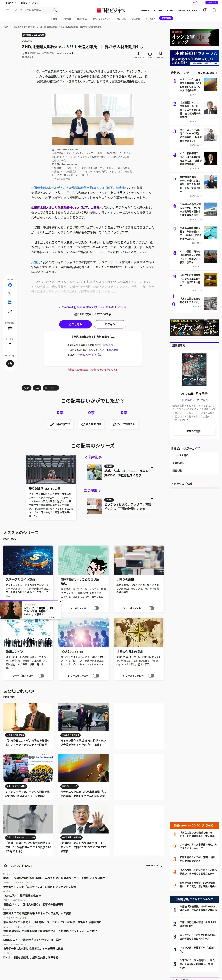Open notifications bell icon in header
222x980 pixels.
(205, 10)
